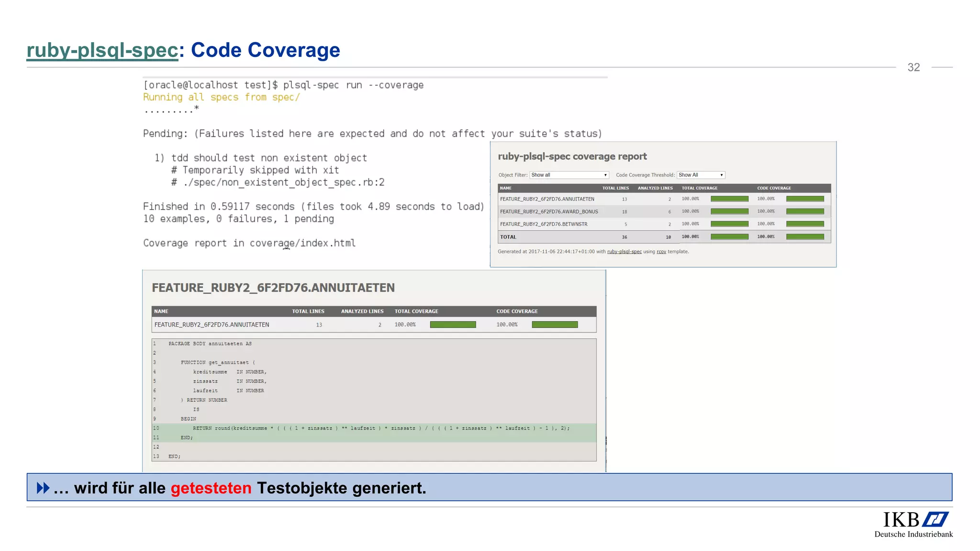Image resolution: width=980 pixels, height=551 pixels.
Task: Click total coverage bar for AWARD_BONUS row
Action: (729, 211)
